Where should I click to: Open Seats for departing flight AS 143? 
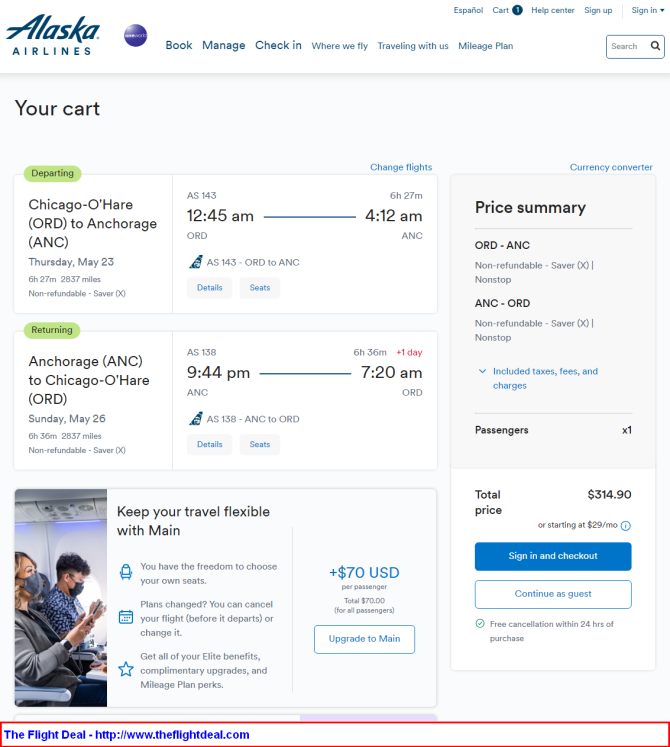click(260, 288)
